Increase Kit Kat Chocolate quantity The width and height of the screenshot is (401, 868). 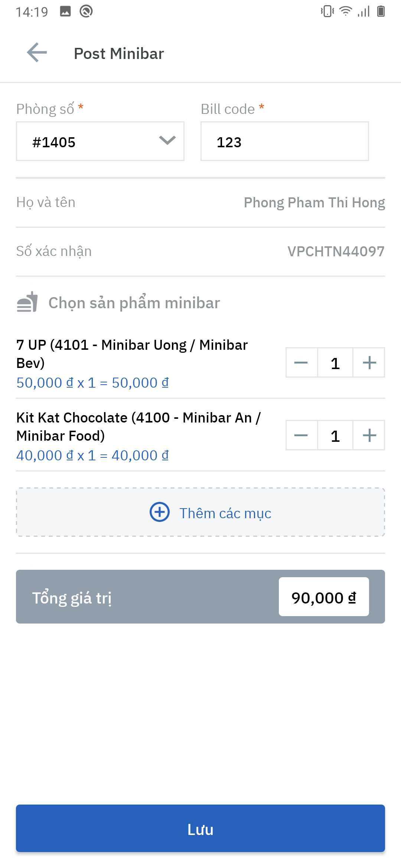[369, 435]
